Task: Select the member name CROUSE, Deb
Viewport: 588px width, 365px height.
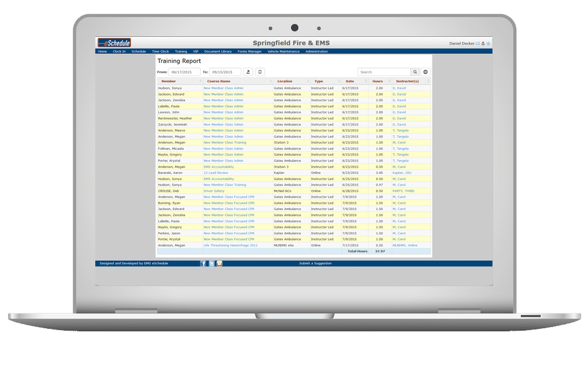Action: [168, 191]
